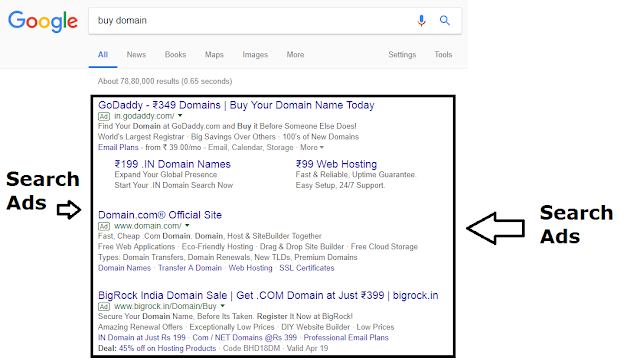Click the magnifier search button
640x361 pixels.
click(444, 20)
